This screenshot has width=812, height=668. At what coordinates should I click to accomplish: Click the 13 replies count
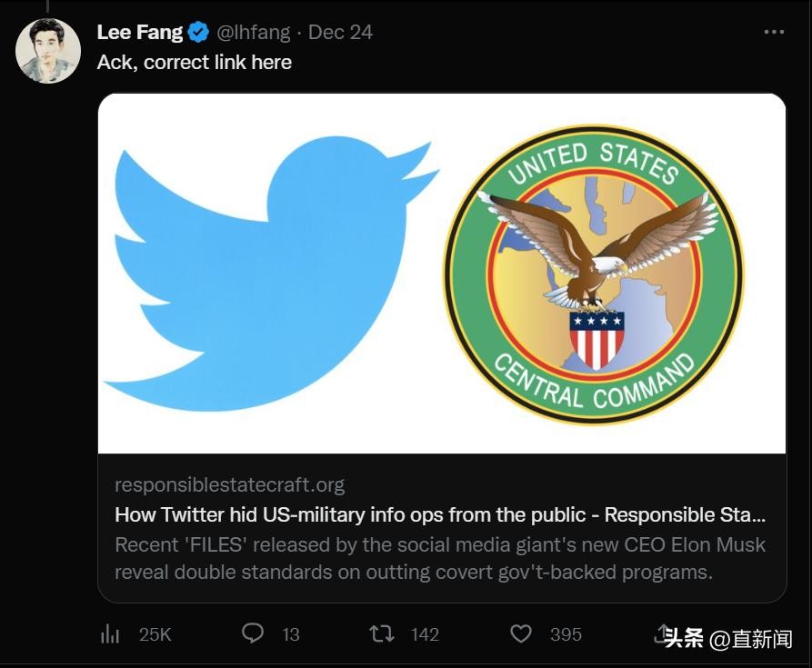coord(291,634)
